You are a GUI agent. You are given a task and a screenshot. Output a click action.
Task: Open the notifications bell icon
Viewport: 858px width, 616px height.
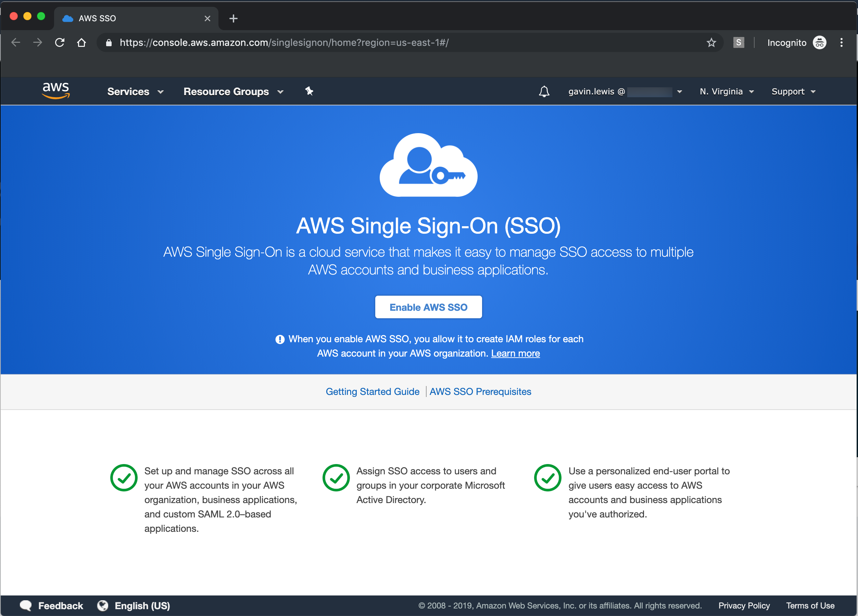(x=544, y=91)
